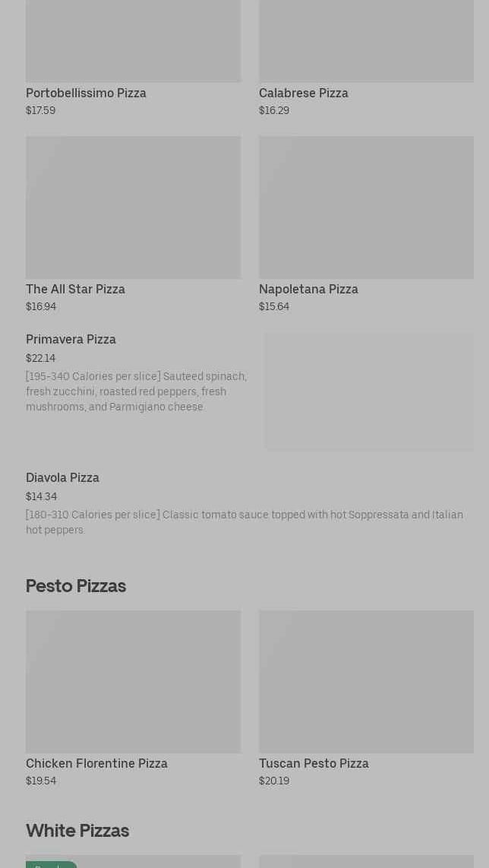Open the Diavola Pizza item name

[x=62, y=478]
